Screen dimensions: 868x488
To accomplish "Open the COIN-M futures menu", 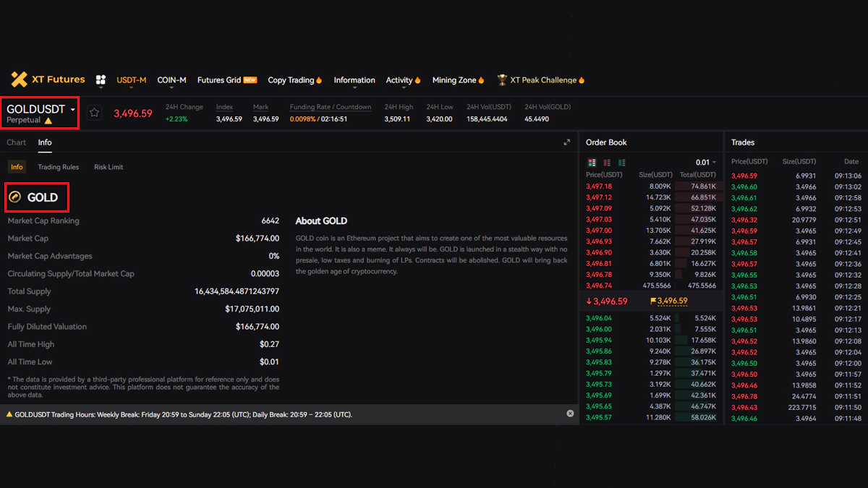I will [x=172, y=80].
